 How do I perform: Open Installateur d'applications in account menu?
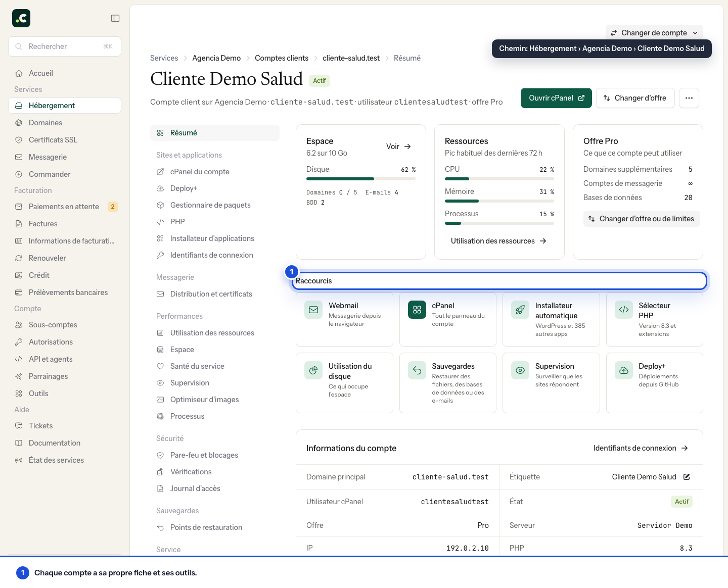[215, 238]
